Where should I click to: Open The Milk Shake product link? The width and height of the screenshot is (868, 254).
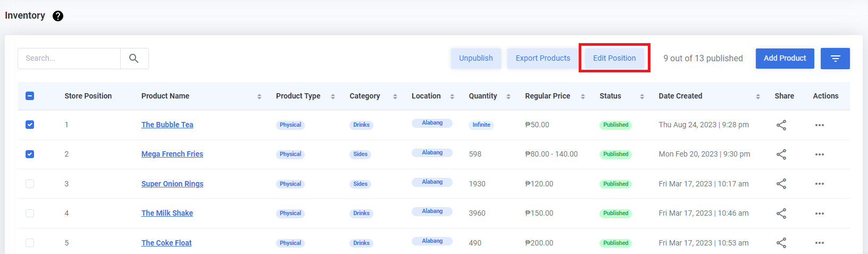coord(167,213)
